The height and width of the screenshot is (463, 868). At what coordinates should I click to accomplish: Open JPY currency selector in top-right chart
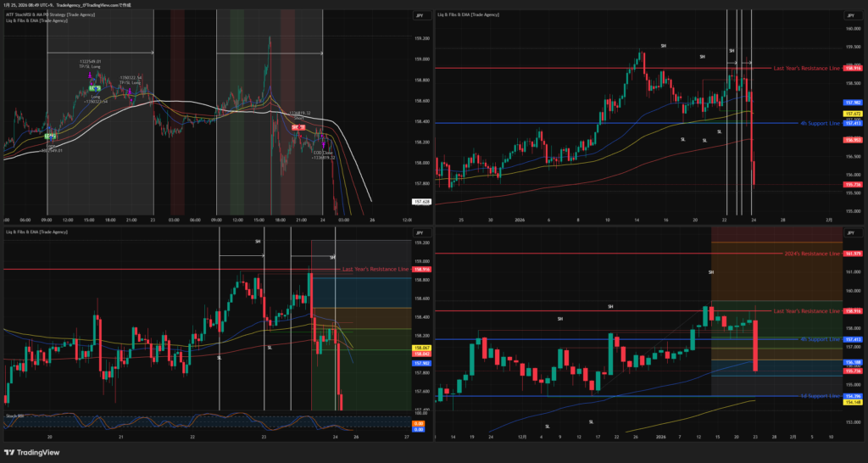click(850, 15)
